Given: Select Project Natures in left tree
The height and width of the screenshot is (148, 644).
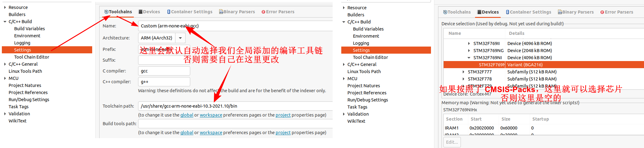Looking at the screenshot, I should tap(25, 85).
